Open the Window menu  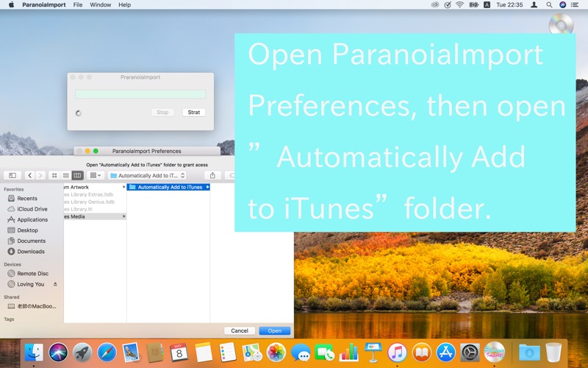(x=101, y=5)
